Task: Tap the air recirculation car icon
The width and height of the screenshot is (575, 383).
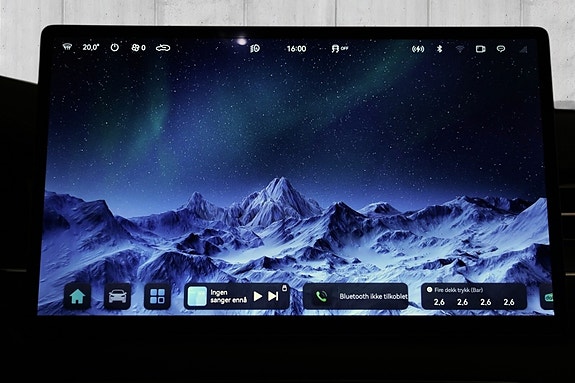Action: (163, 48)
